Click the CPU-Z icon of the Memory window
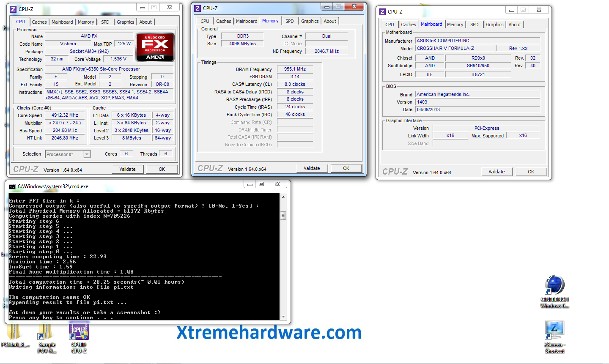The height and width of the screenshot is (364, 609). pos(198,8)
